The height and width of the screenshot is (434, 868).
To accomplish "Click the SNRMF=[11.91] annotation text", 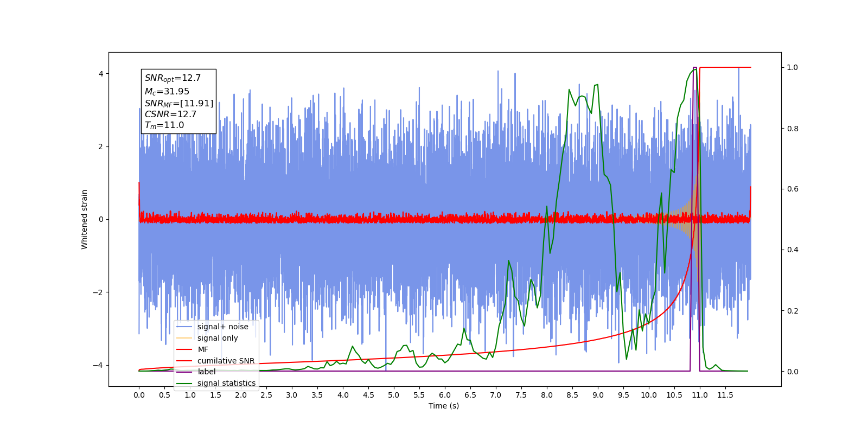I will coord(178,103).
